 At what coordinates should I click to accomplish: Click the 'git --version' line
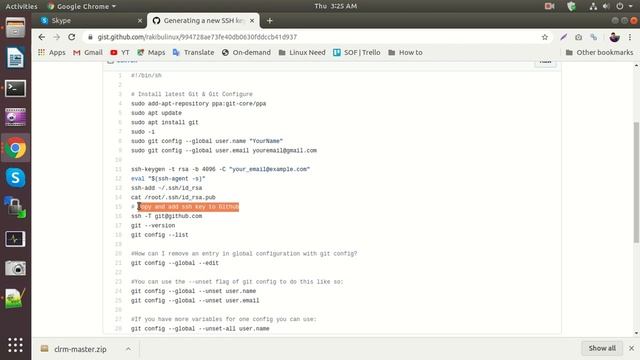pyautogui.click(x=153, y=225)
